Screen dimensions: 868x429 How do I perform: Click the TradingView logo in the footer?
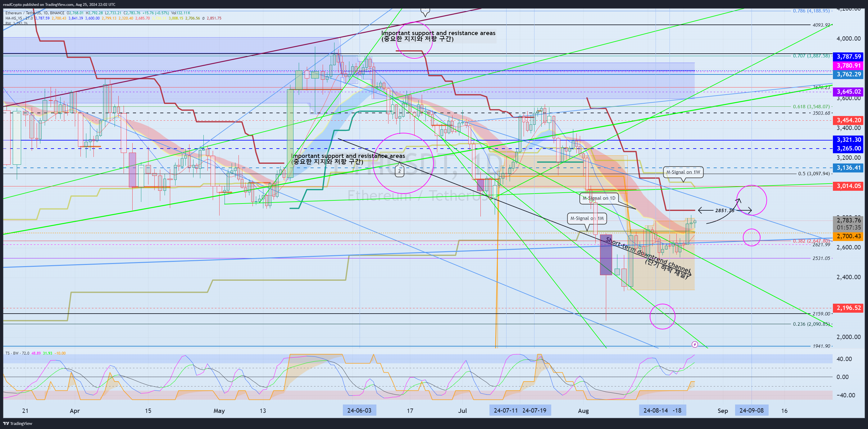click(17, 423)
